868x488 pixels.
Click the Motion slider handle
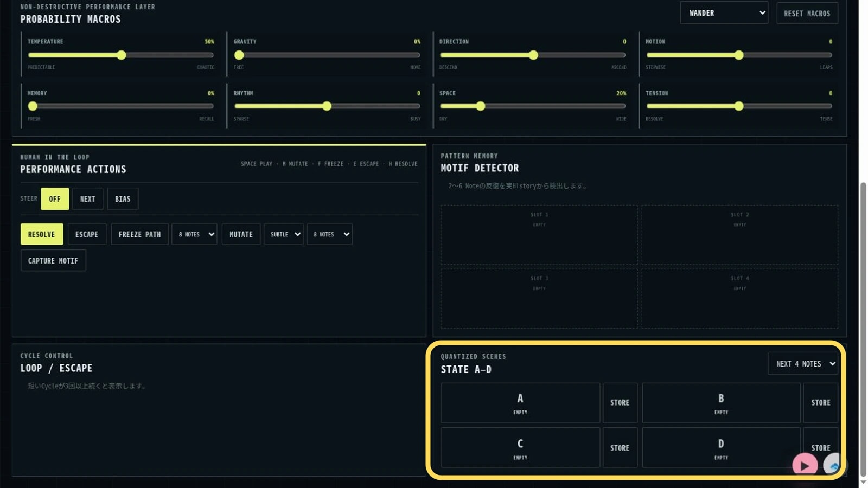pyautogui.click(x=739, y=55)
